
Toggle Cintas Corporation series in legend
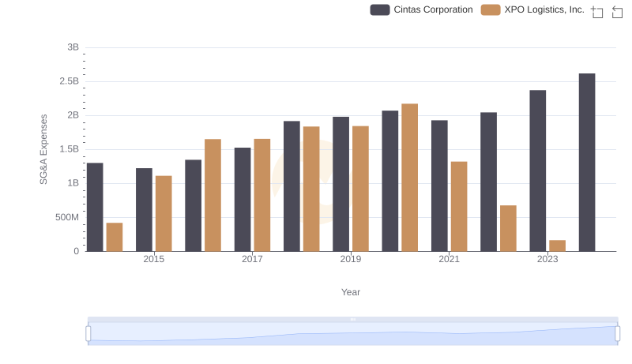[421, 9]
